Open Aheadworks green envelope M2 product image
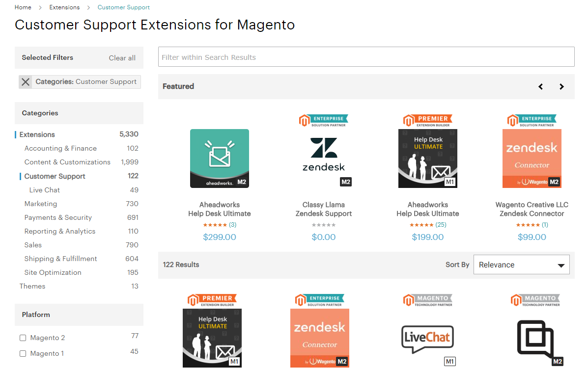 tap(220, 159)
